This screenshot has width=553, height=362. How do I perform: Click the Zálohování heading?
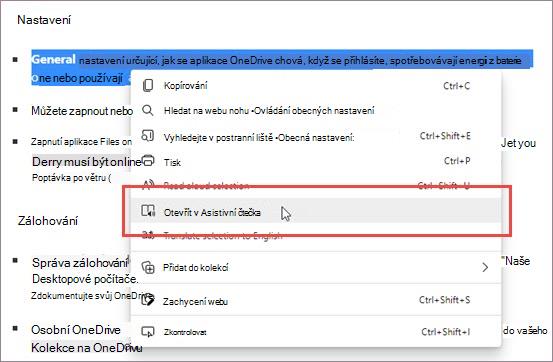click(48, 221)
